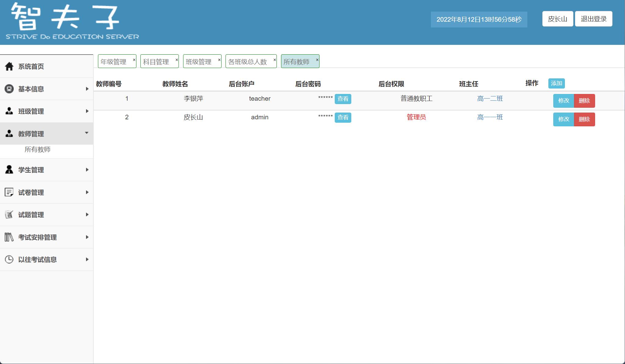Switch to the 年级管理 tab
The width and height of the screenshot is (625, 364).
[114, 61]
